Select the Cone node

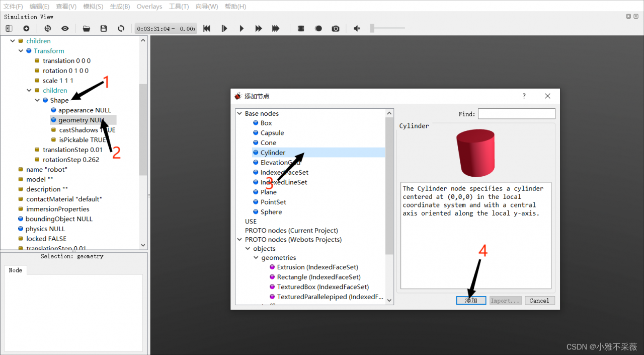pos(268,143)
